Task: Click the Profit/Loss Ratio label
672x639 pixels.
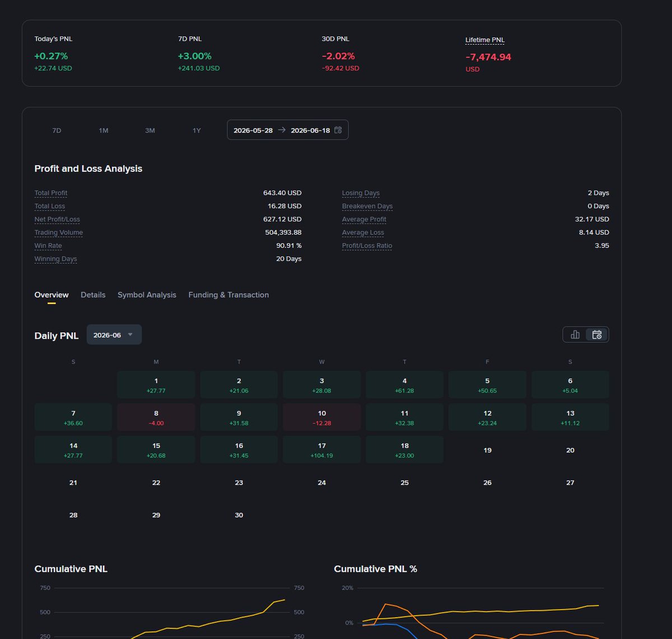Action: [367, 246]
